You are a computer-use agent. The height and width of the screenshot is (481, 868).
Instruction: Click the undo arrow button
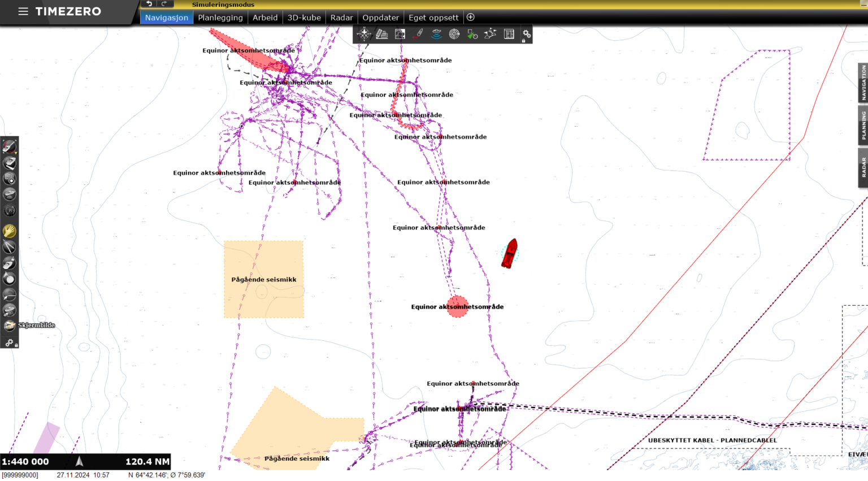(x=149, y=4)
